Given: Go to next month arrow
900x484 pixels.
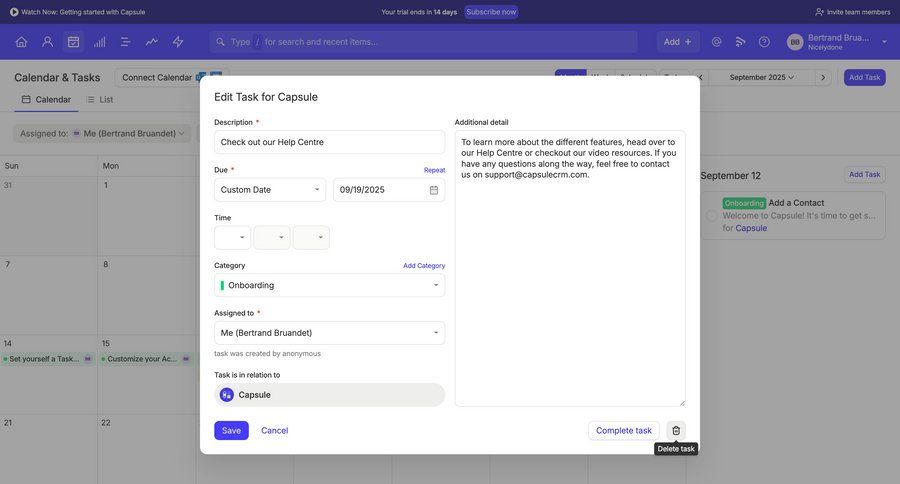Looking at the screenshot, I should tap(823, 78).
